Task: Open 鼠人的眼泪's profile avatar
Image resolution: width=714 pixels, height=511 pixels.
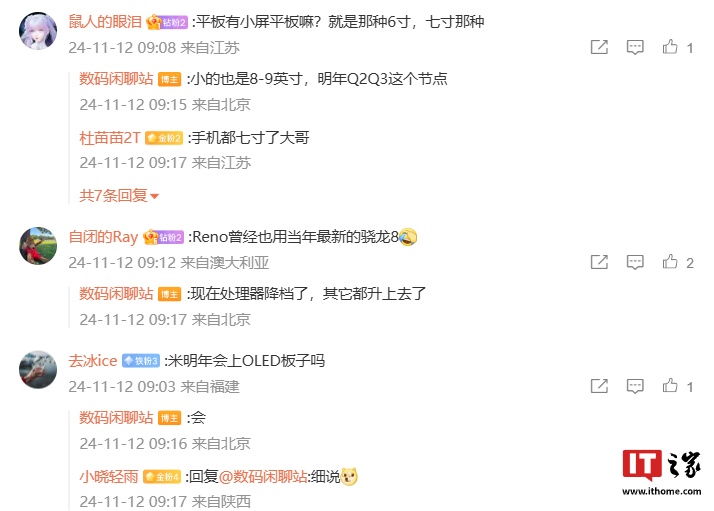Action: 38,31
